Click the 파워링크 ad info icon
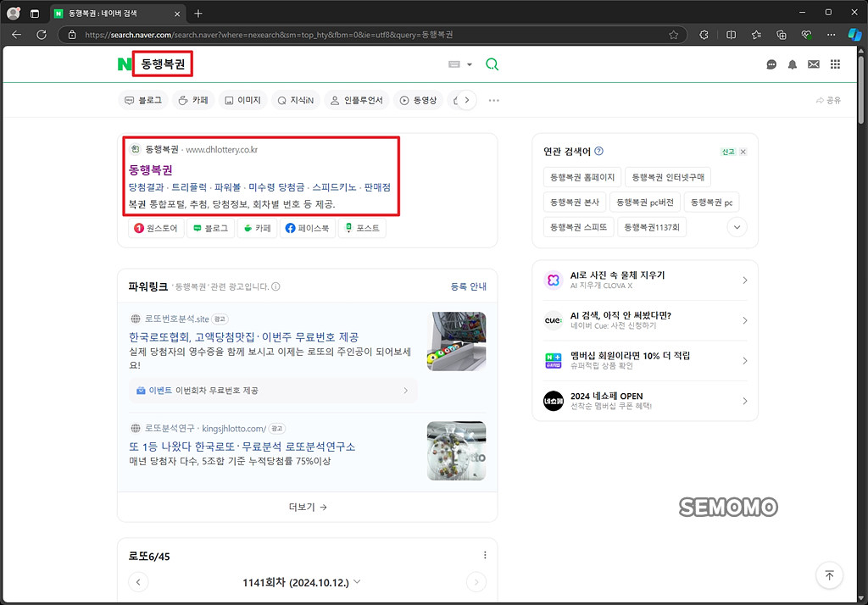 click(x=275, y=286)
